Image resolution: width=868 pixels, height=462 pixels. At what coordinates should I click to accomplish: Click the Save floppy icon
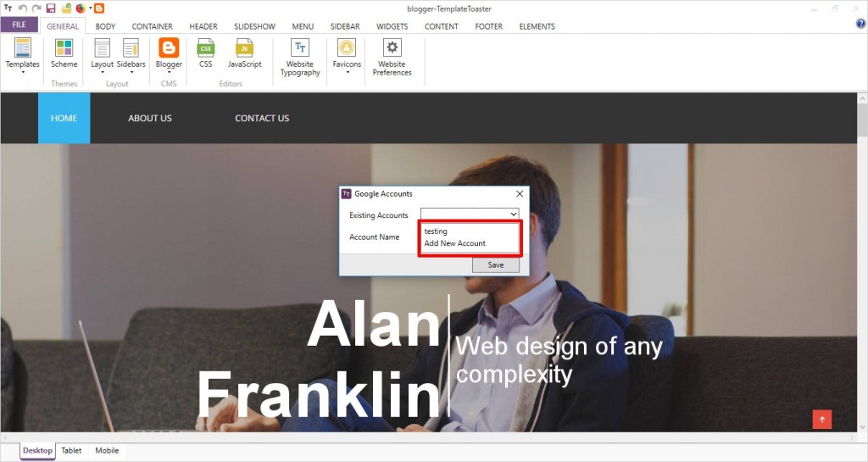[x=51, y=8]
